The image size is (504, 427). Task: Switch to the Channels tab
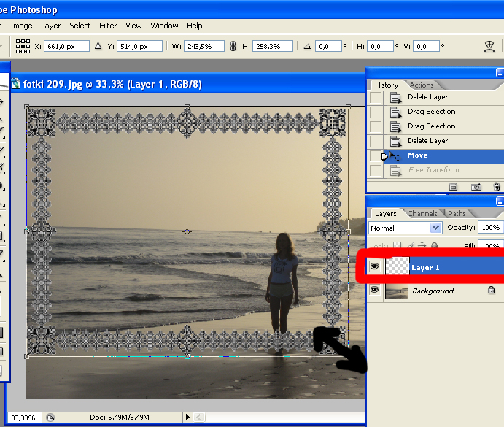pos(422,214)
